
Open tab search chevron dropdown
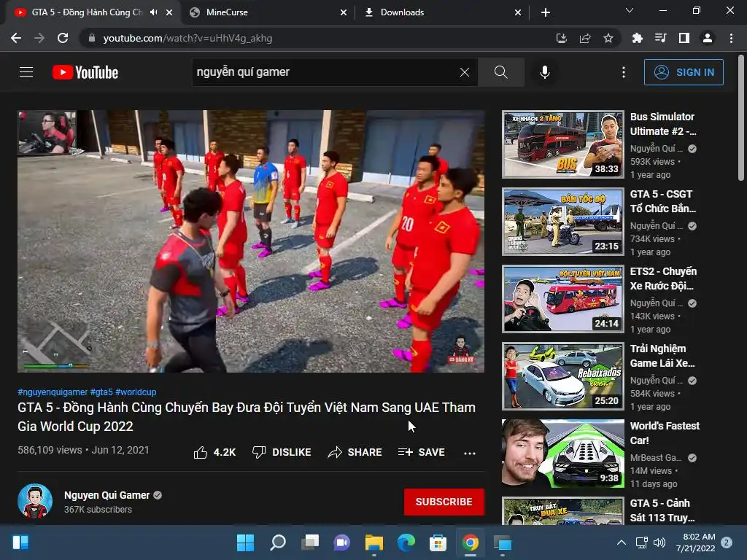point(630,10)
